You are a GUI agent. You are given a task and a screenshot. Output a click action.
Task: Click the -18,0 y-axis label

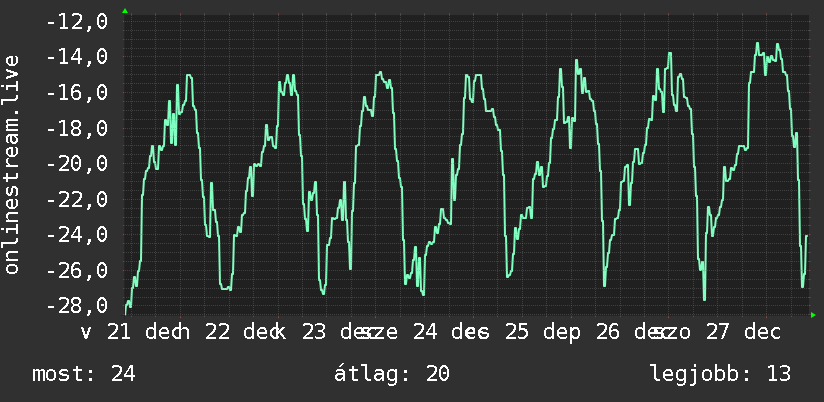point(77,128)
